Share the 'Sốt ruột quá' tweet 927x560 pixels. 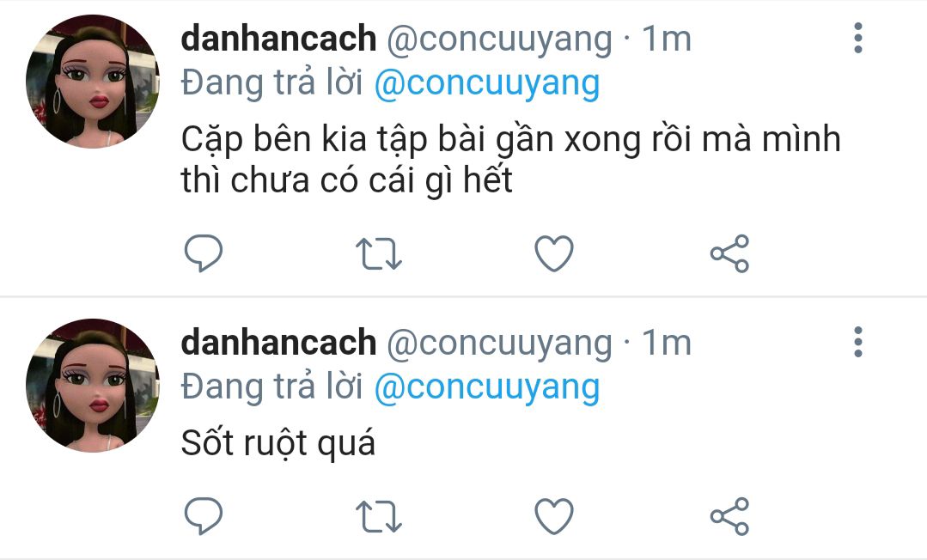tap(729, 515)
